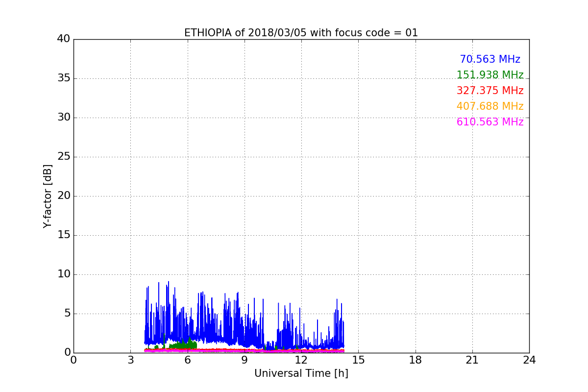Select the 70.563 MHz legend label
Viewport: 588px width, 392px height.
click(x=490, y=59)
